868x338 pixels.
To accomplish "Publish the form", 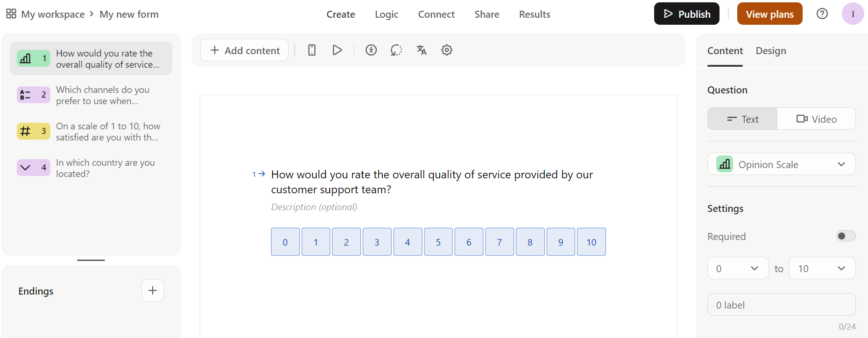I will pyautogui.click(x=686, y=14).
